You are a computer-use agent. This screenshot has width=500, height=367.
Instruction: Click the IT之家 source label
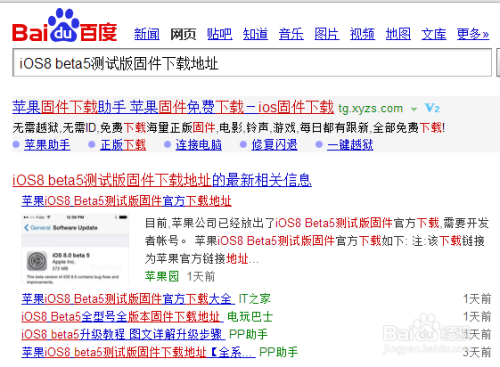coord(254,299)
